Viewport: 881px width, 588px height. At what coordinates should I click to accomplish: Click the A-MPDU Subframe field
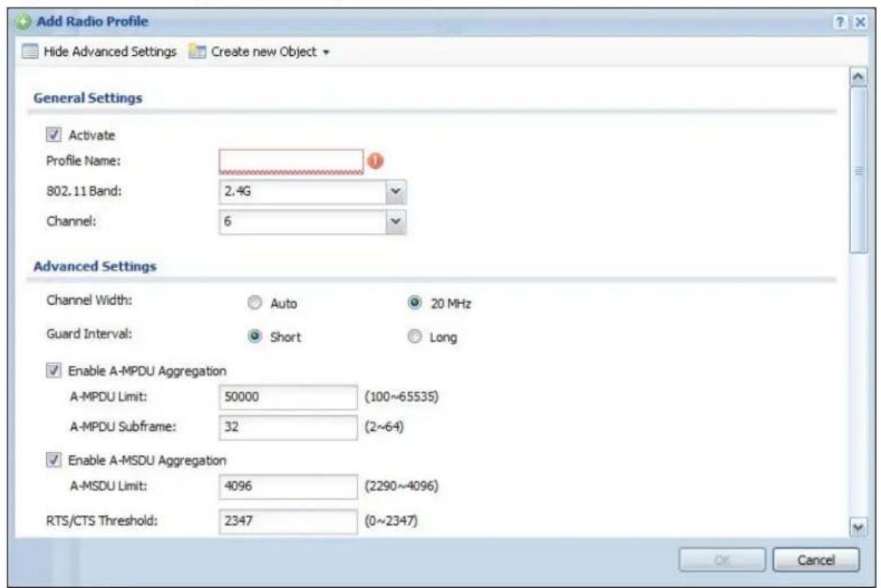tap(288, 427)
